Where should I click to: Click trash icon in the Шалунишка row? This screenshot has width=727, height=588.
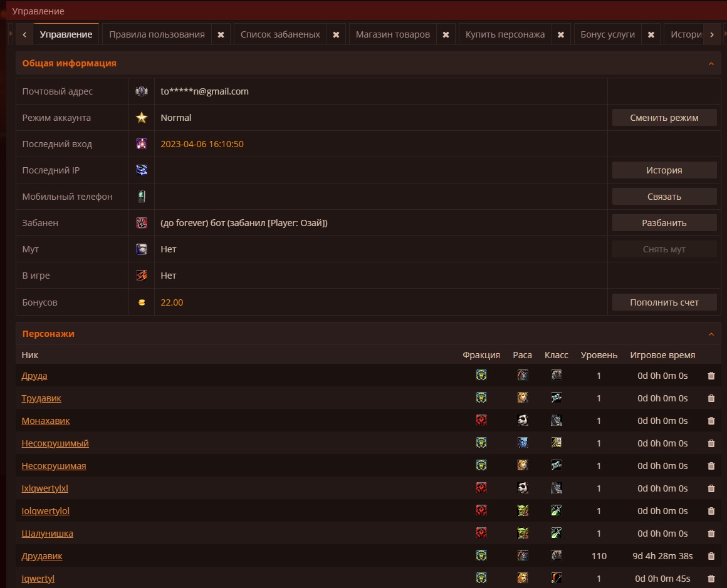click(711, 534)
